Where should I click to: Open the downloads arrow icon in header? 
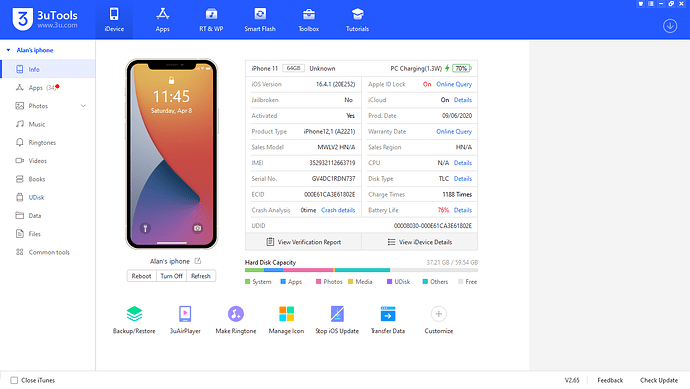pyautogui.click(x=670, y=26)
